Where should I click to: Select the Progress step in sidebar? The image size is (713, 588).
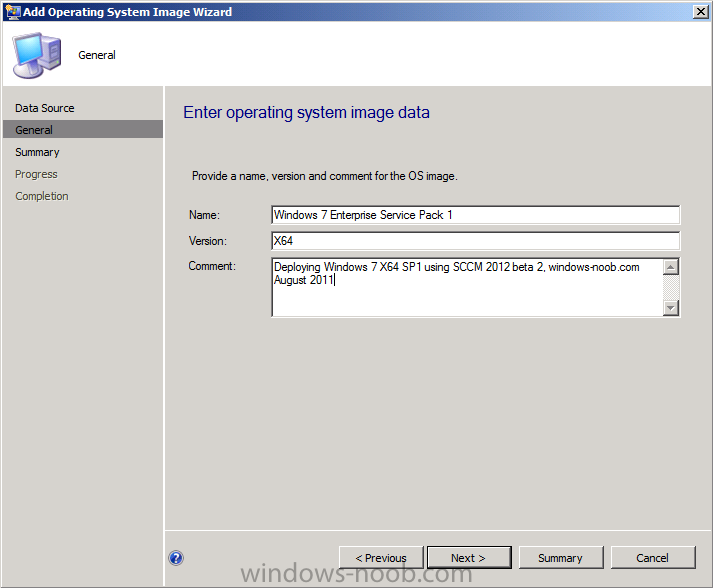36,174
